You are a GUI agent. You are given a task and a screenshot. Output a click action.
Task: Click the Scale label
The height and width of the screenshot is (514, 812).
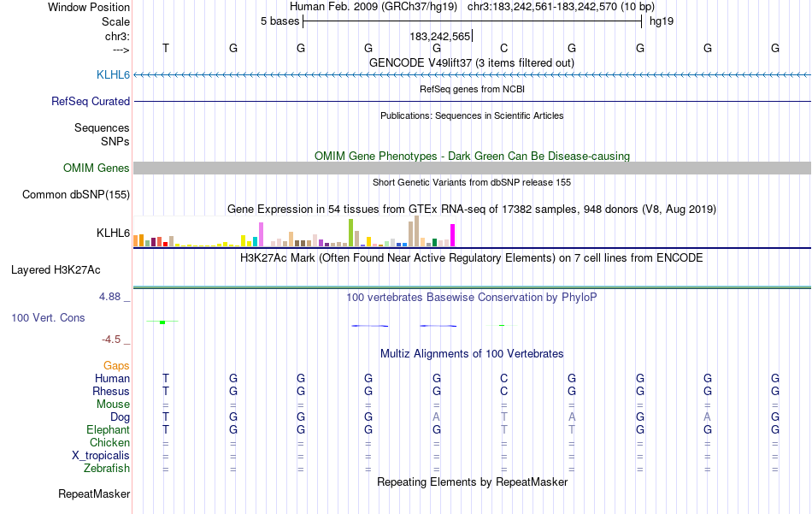(116, 21)
